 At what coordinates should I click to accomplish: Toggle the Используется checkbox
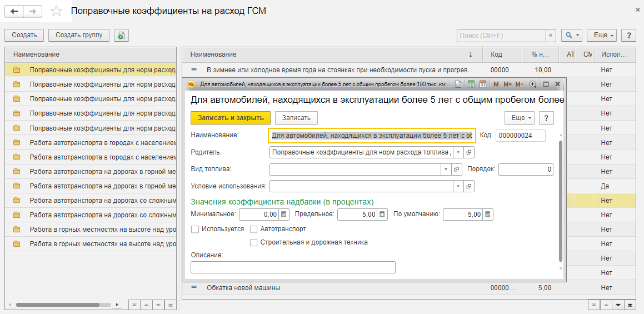tap(196, 230)
